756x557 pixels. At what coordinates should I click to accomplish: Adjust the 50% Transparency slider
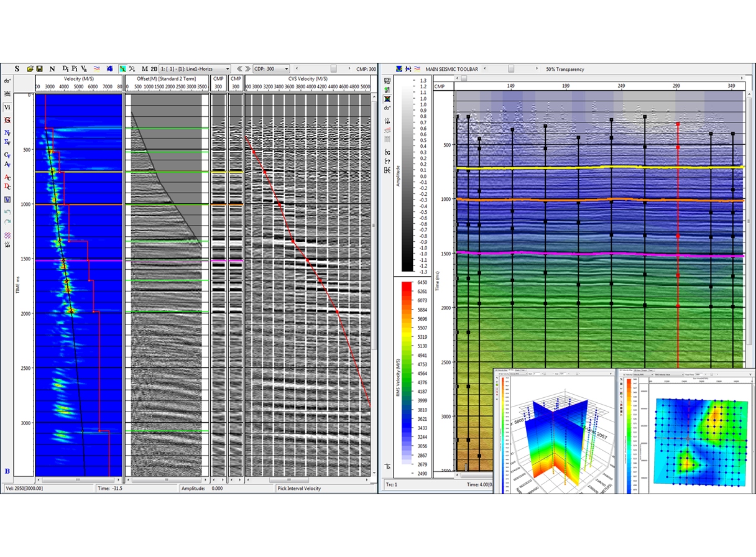pos(512,68)
